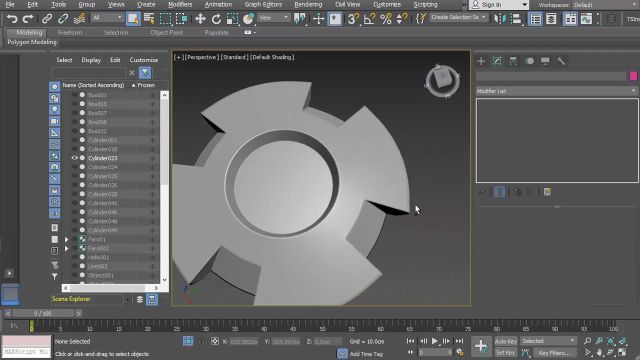Open the Display command panel tab
This screenshot has height=360, width=640.
545,61
